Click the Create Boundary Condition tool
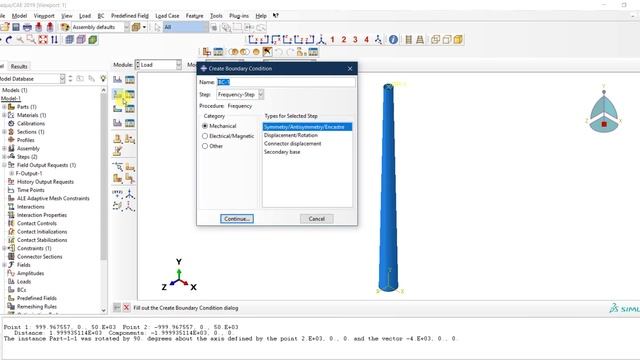Screen dimensions: 640x360 [x=118, y=94]
